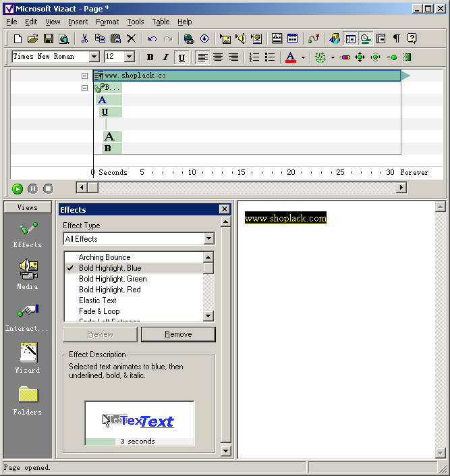
Task: Click the Insert sound speaker icon
Action: [241, 38]
